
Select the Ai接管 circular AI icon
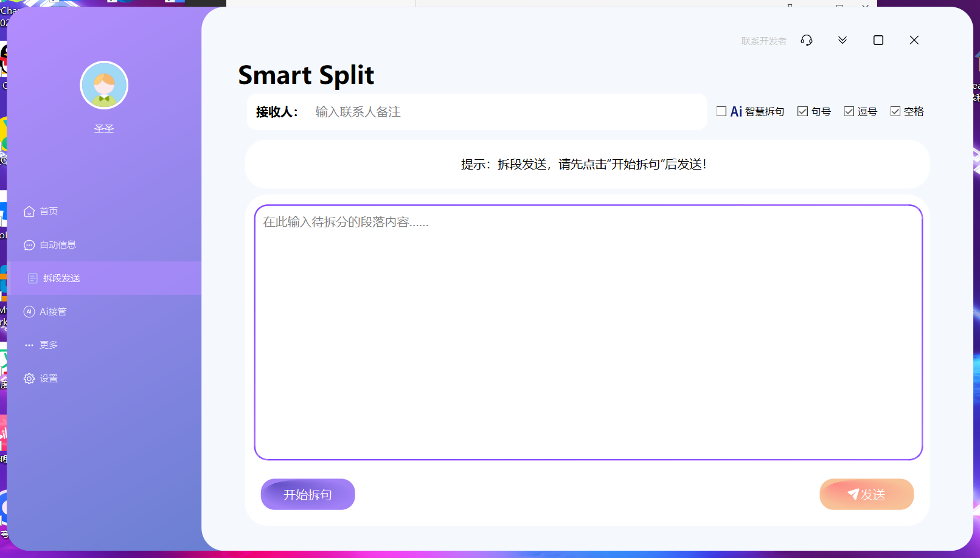tap(29, 311)
